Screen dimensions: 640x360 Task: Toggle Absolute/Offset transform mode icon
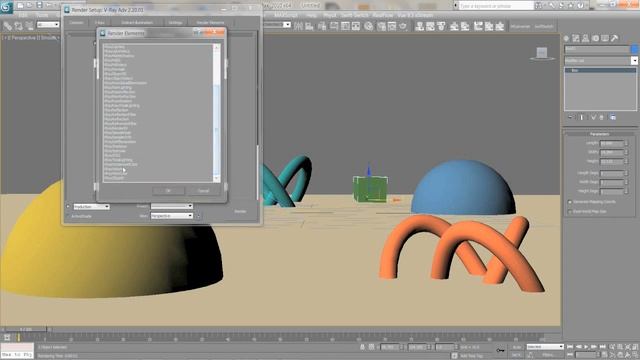[x=371, y=347]
